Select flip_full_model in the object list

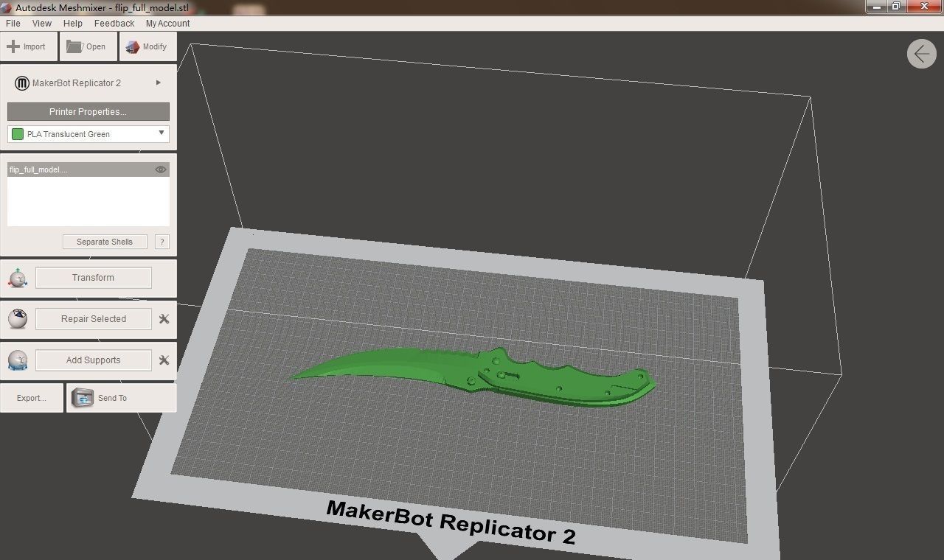(88, 169)
